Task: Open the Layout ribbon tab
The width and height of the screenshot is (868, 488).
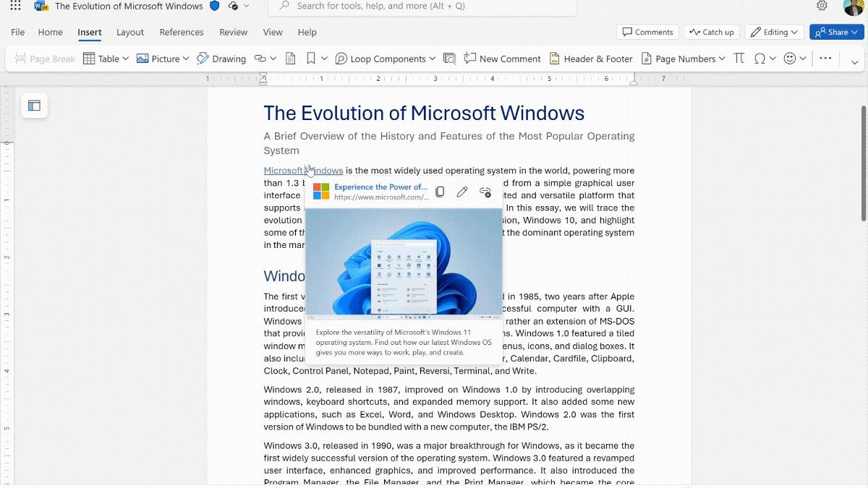Action: tap(130, 32)
